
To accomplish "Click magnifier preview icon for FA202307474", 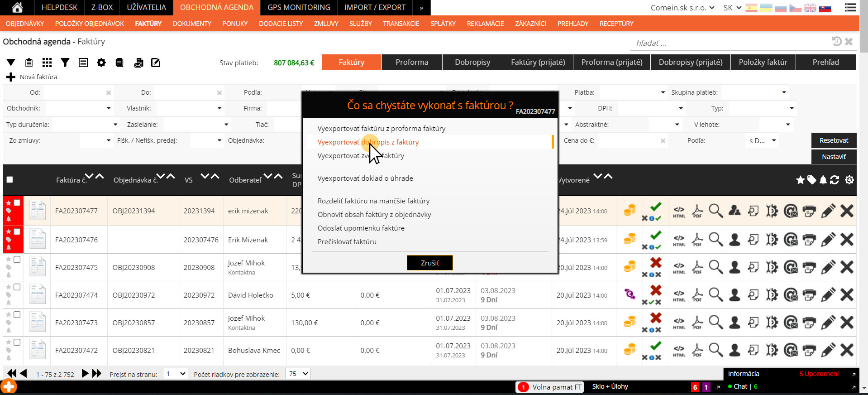I will 716,295.
